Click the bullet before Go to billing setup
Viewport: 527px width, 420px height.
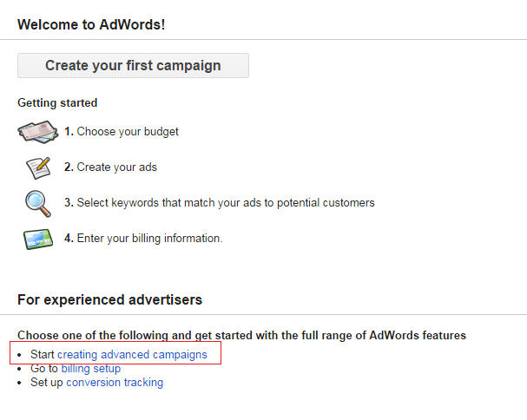(19, 370)
